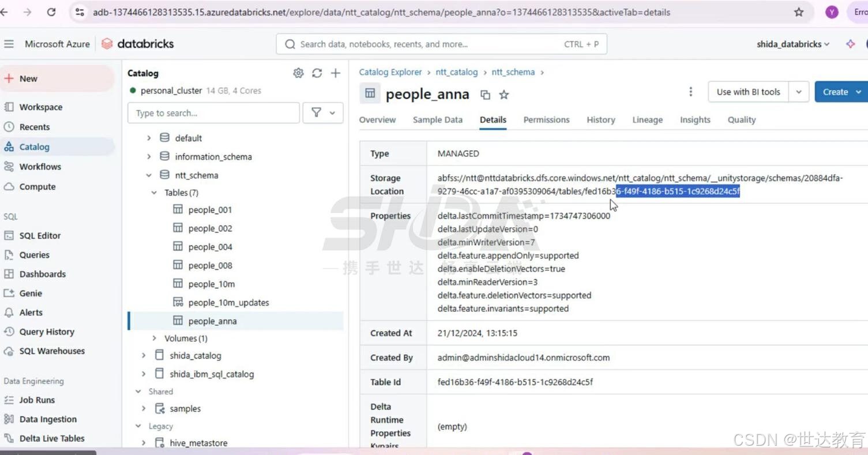
Task: Switch to Sample Data tab
Action: (438, 120)
